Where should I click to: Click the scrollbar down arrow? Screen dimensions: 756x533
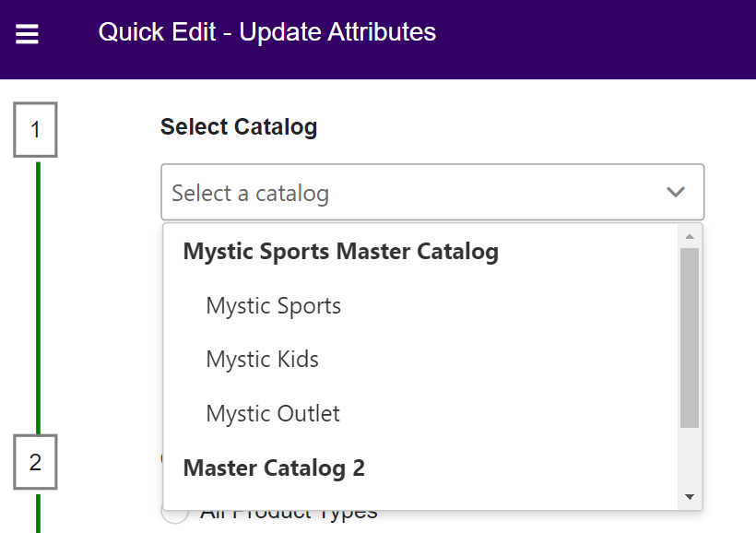tap(690, 496)
